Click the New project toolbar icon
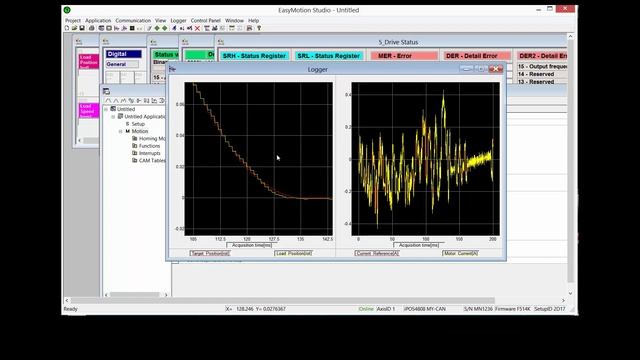The image size is (640, 360). [67, 28]
